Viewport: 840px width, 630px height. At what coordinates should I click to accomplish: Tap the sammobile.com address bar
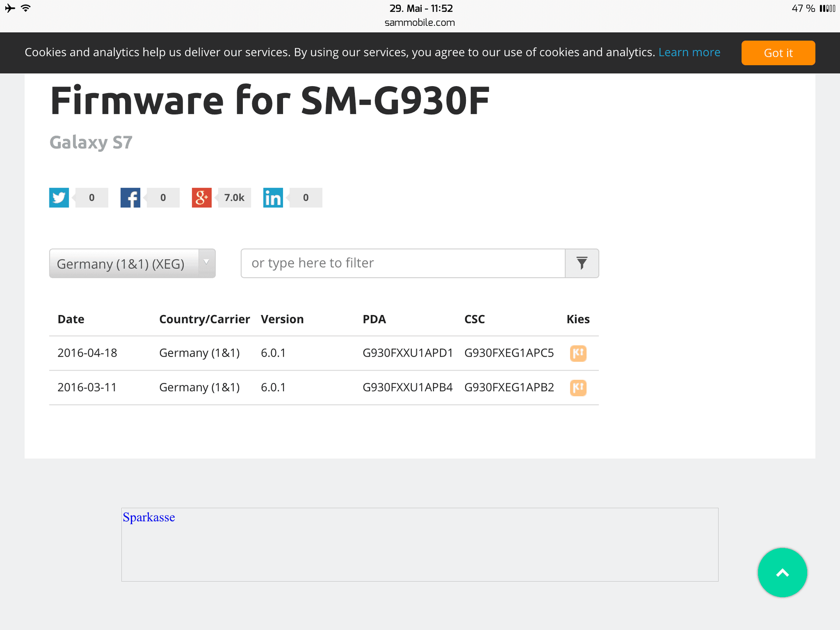(x=420, y=22)
